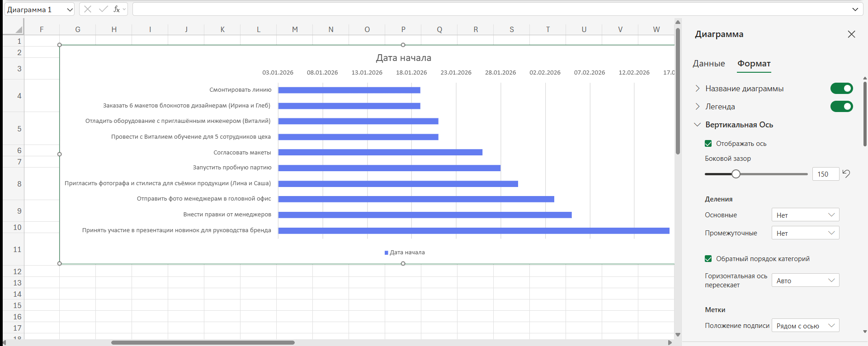
Task: Collapse the Вертикальная Ось section
Action: click(698, 125)
